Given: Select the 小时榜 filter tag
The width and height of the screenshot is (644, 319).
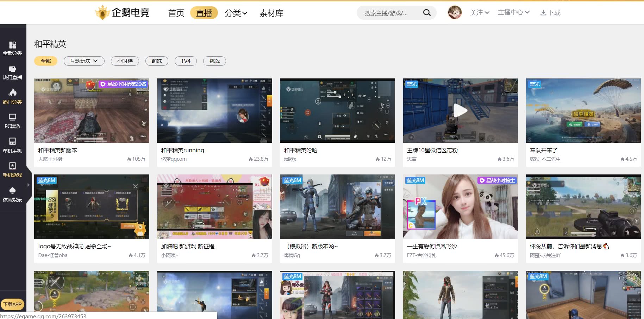Looking at the screenshot, I should [125, 61].
